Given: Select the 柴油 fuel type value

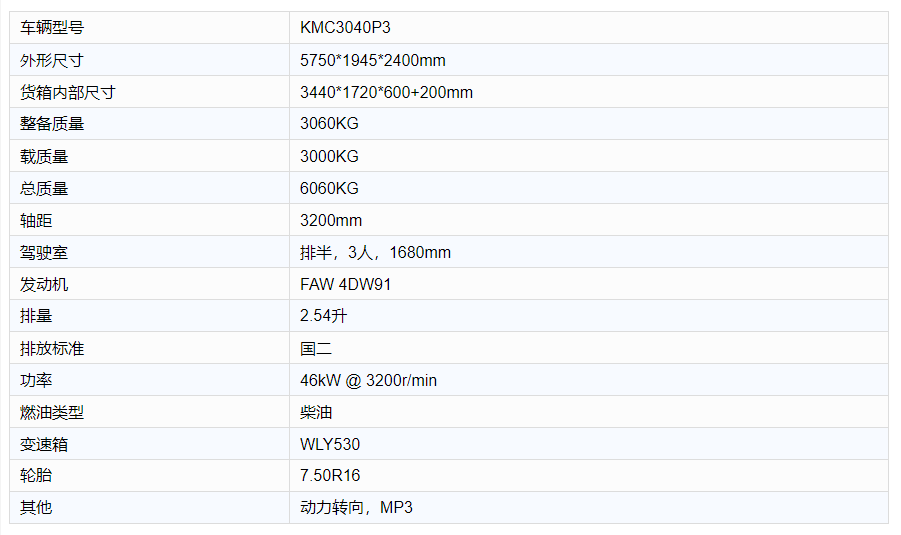Looking at the screenshot, I should pos(315,412).
